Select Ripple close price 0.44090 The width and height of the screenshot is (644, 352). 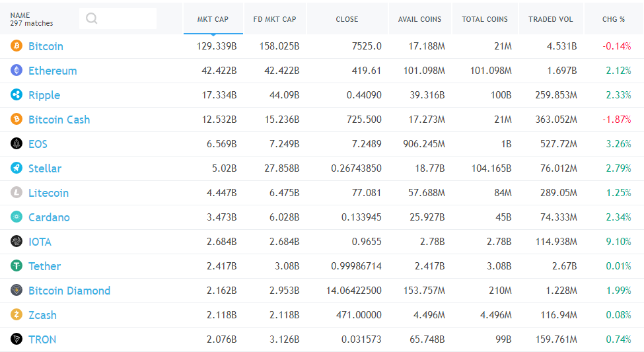click(x=364, y=95)
